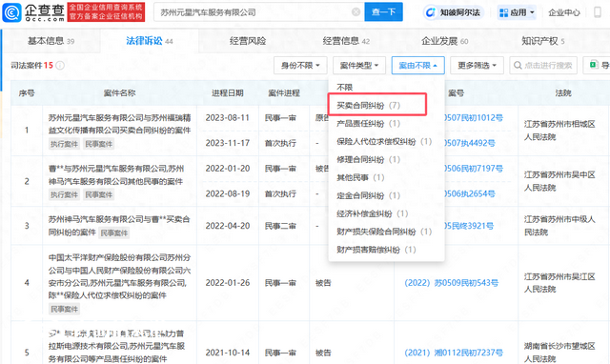Open case number ending 0506民初7197号
The width and height of the screenshot is (610, 364).
[x=474, y=169]
